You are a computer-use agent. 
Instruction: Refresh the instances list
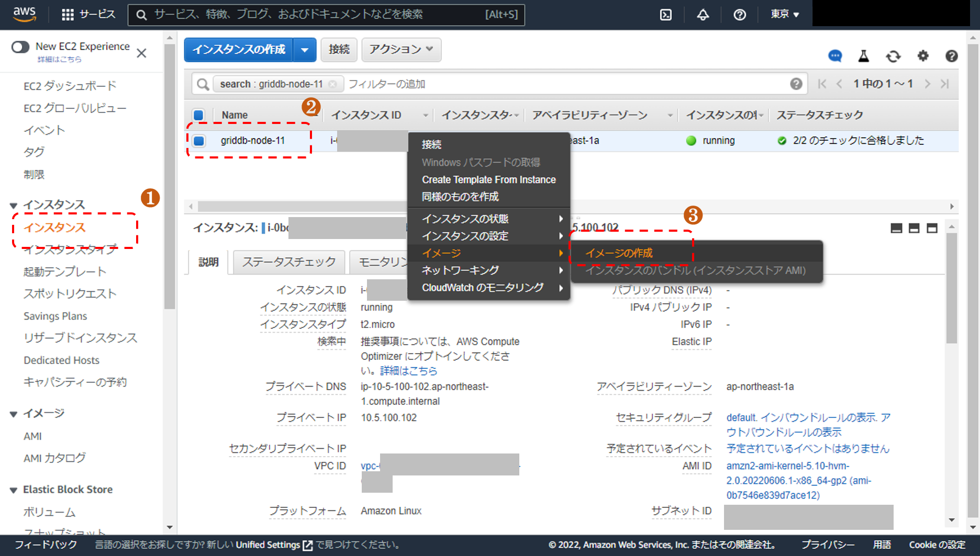893,56
